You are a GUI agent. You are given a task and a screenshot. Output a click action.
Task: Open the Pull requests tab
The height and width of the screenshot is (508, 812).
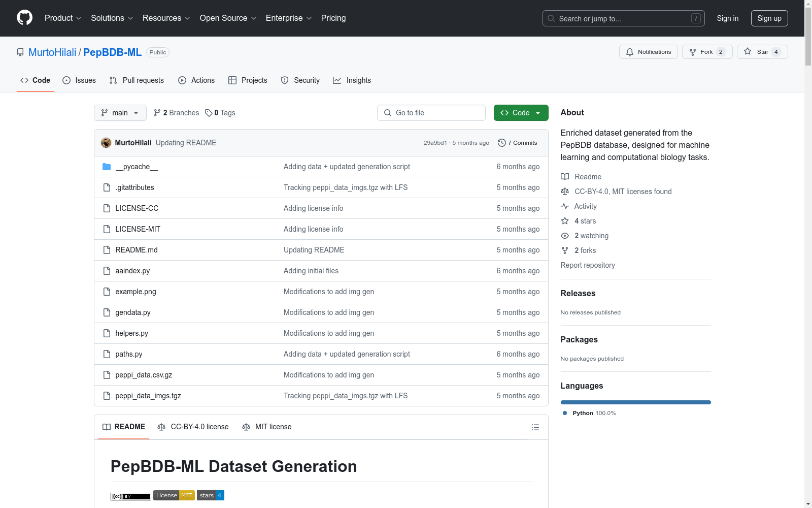coord(137,80)
